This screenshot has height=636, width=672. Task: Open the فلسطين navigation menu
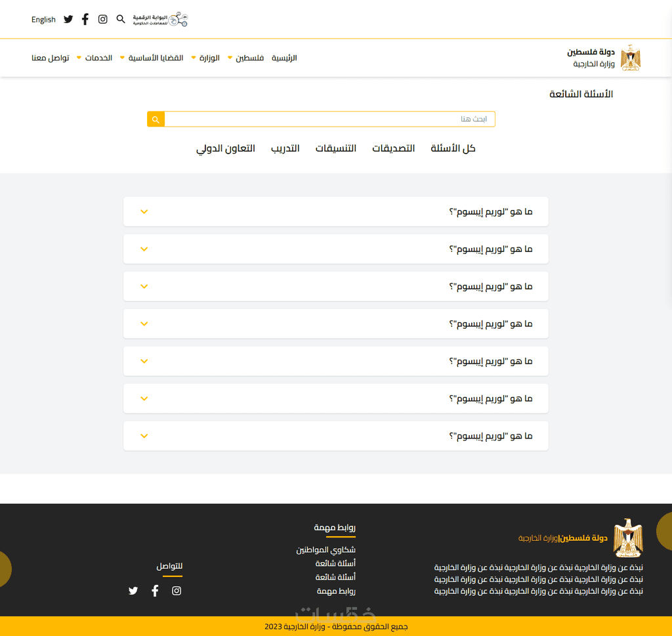point(249,58)
